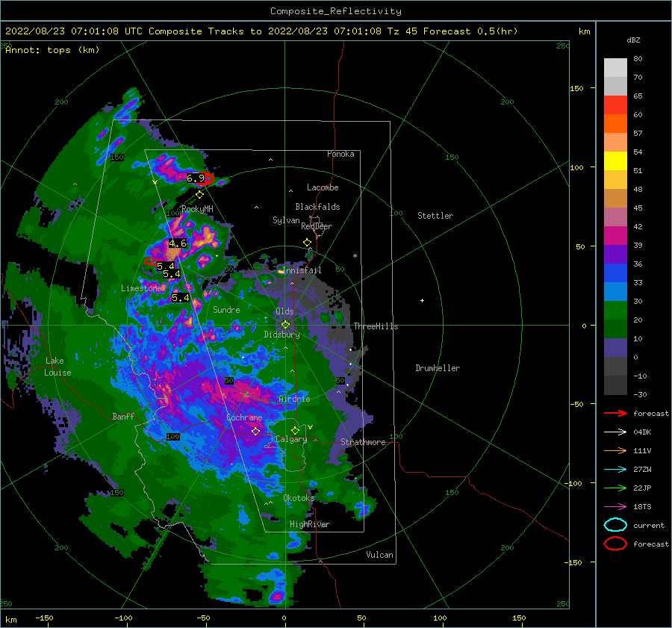The width and height of the screenshot is (672, 628).
Task: Click the Lake Louise label
Action: coord(57,367)
